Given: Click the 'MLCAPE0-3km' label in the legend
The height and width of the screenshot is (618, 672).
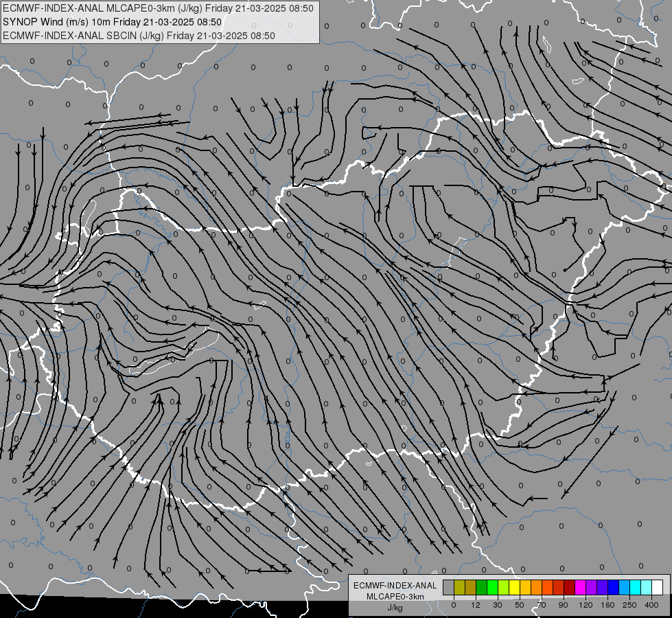Looking at the screenshot, I should click(x=395, y=597).
